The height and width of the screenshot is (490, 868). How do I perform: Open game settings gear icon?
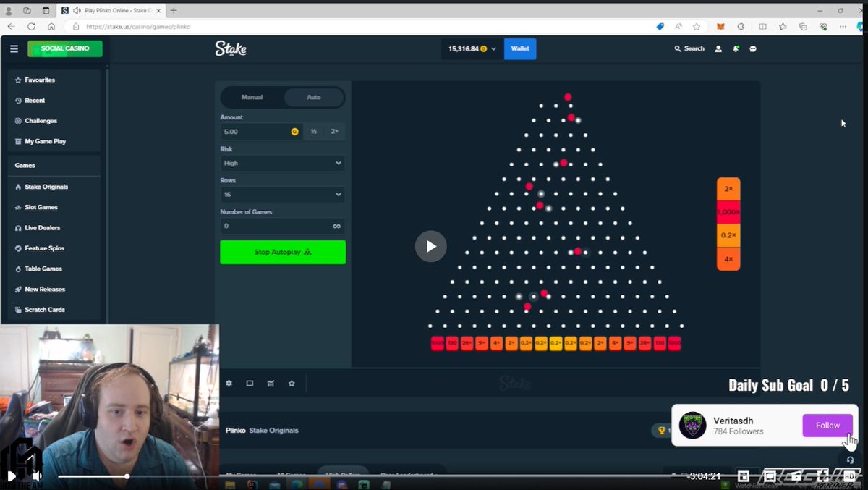click(x=229, y=384)
